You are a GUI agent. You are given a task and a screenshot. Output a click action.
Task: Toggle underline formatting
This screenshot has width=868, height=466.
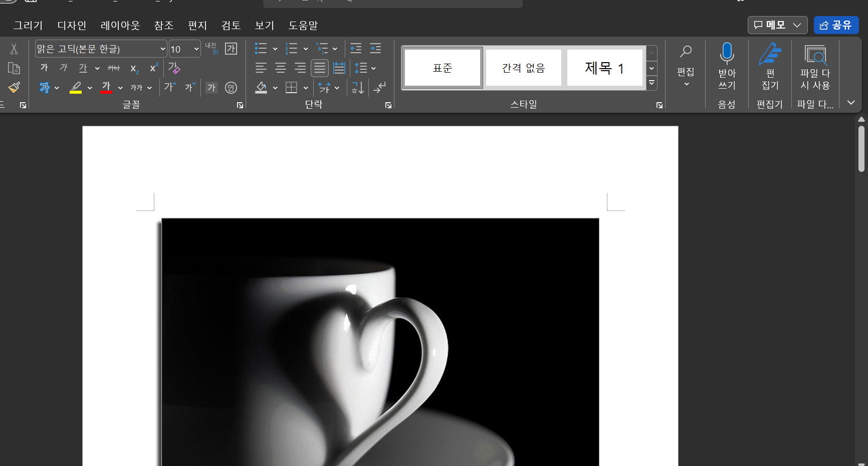[x=83, y=68]
